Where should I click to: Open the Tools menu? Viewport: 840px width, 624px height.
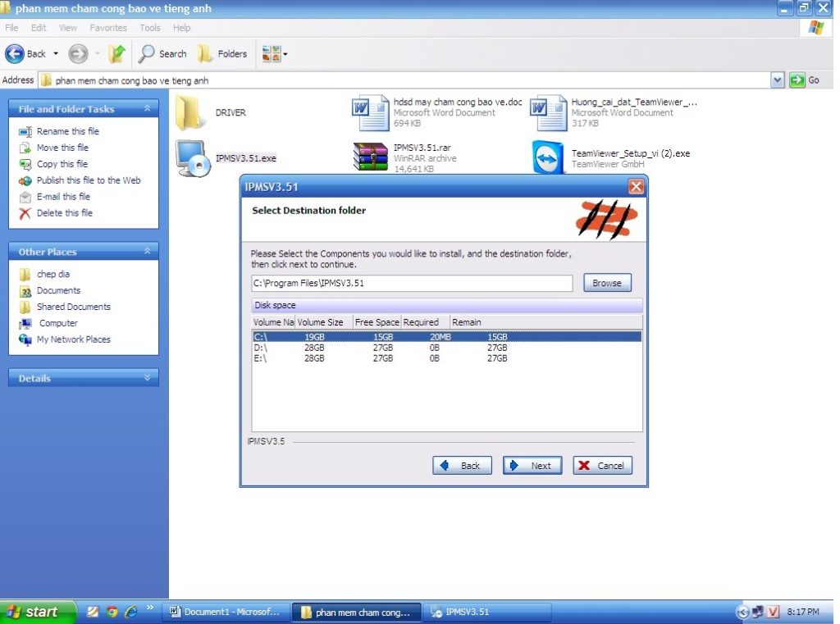point(150,28)
